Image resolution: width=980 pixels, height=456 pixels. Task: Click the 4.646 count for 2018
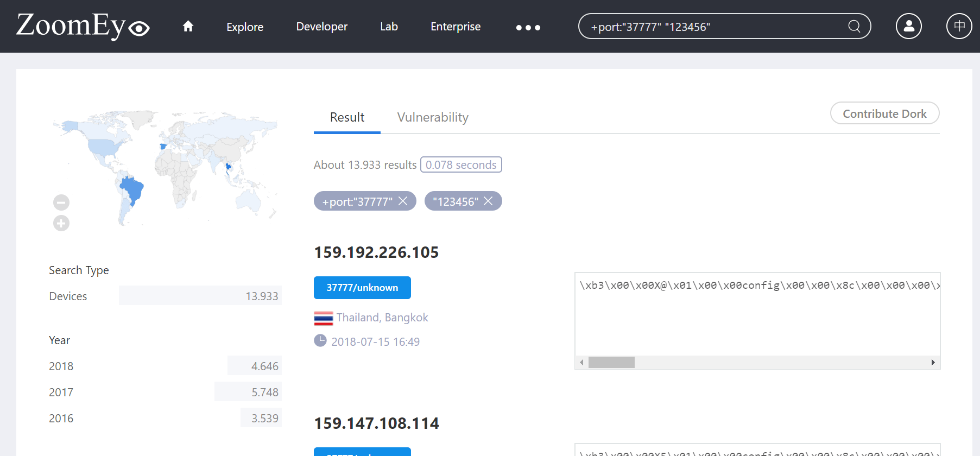[264, 366]
